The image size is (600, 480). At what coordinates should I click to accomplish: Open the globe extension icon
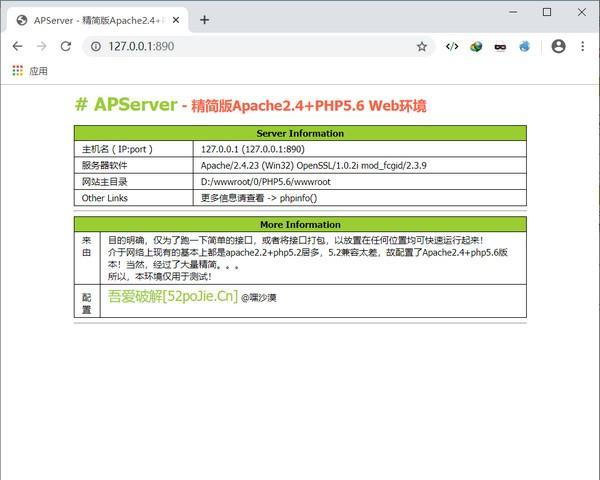tap(476, 47)
